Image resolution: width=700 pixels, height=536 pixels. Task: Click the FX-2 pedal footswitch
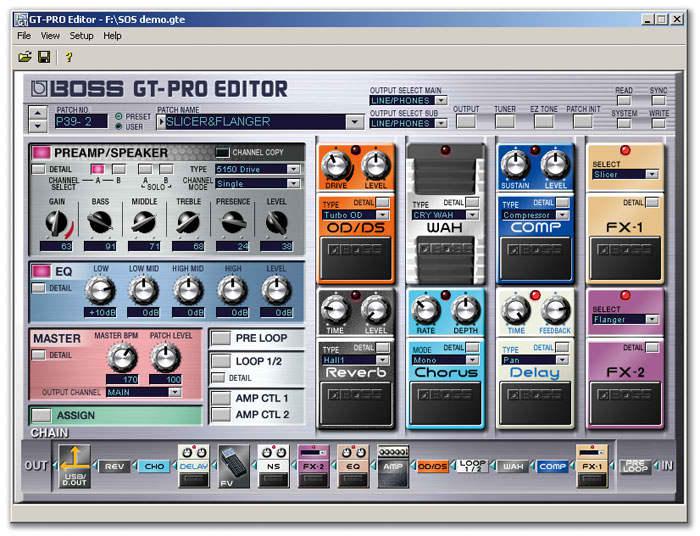pyautogui.click(x=625, y=403)
